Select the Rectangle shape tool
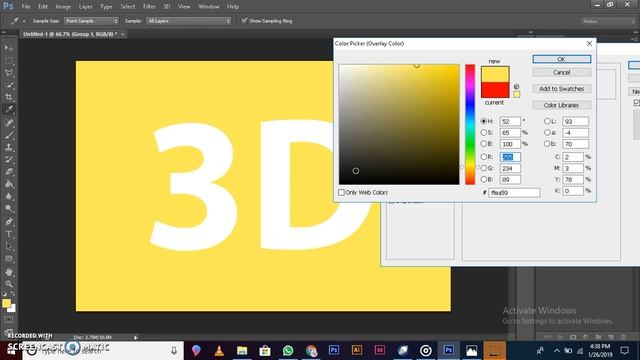The width and height of the screenshot is (640, 360). 9,259
